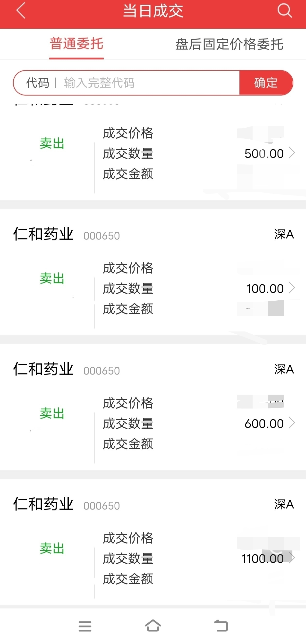The width and height of the screenshot is (306, 644).
Task: Tap the back arrow icon
Action: coord(21,10)
